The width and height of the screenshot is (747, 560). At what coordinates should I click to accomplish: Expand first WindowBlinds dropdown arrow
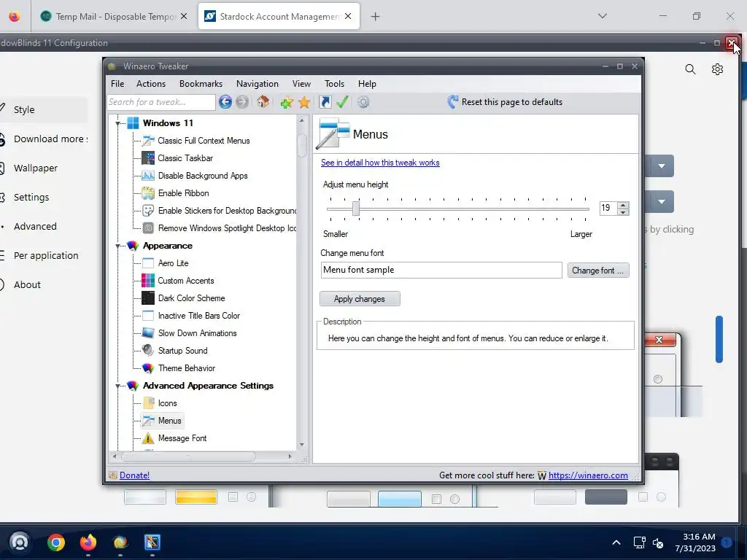[661, 166]
